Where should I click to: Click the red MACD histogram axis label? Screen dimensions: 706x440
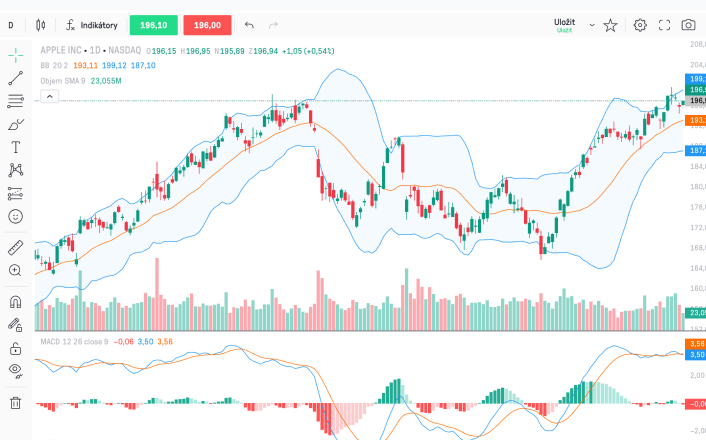(695, 404)
